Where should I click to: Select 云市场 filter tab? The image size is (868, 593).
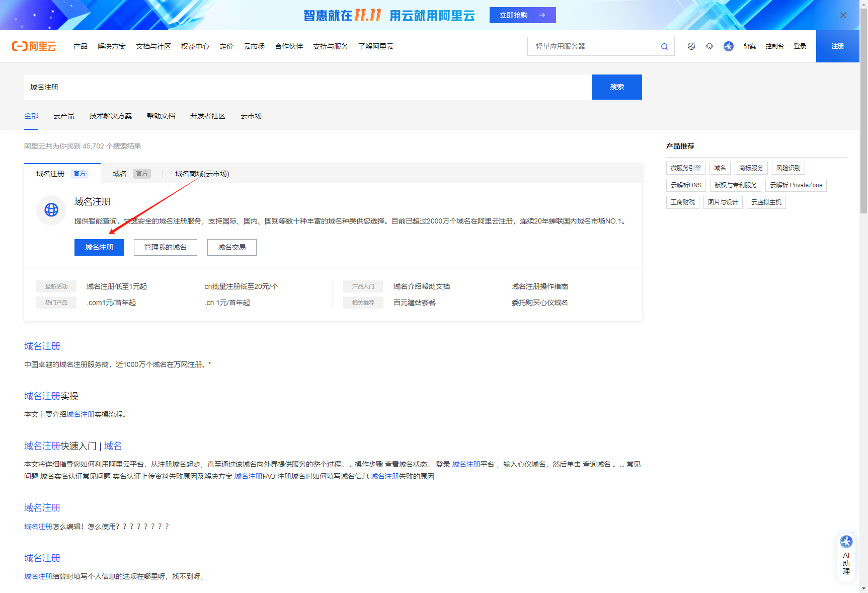[251, 116]
